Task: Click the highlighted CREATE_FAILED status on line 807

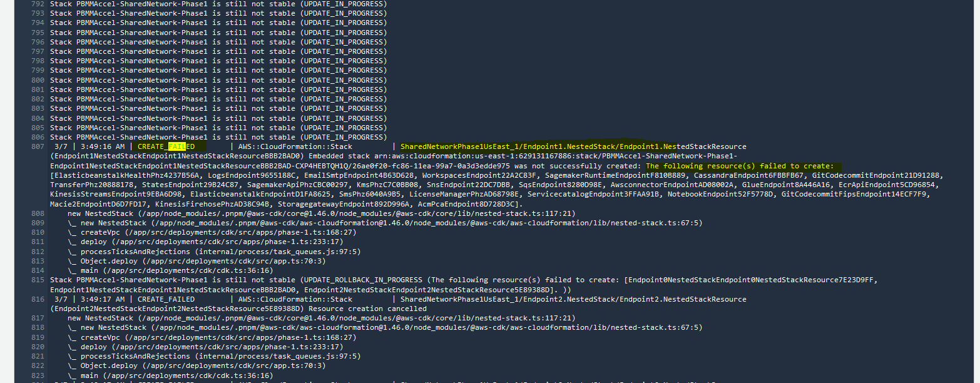Action: [x=166, y=146]
